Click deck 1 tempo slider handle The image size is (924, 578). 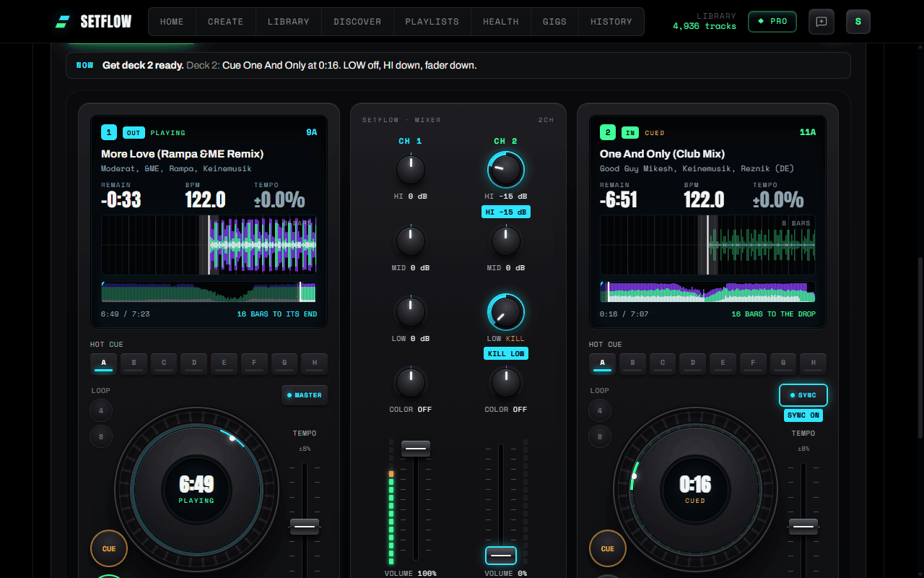(x=305, y=527)
